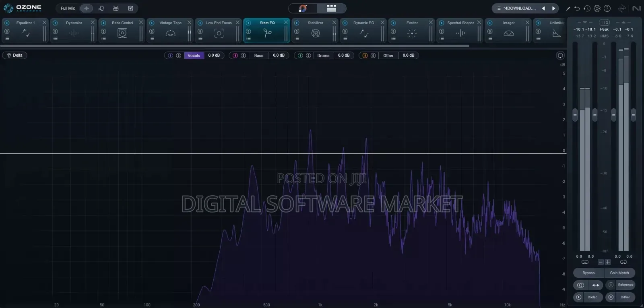Click the Gain Match button

619,273
